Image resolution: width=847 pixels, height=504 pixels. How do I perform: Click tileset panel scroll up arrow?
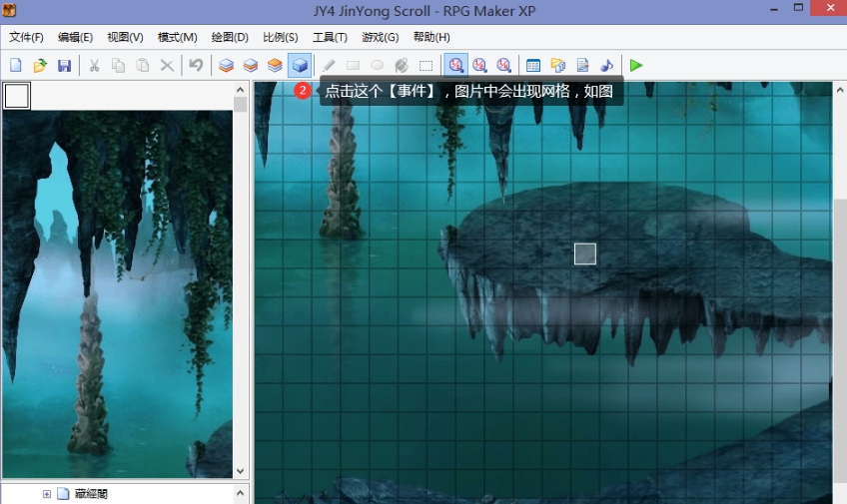coord(241,90)
